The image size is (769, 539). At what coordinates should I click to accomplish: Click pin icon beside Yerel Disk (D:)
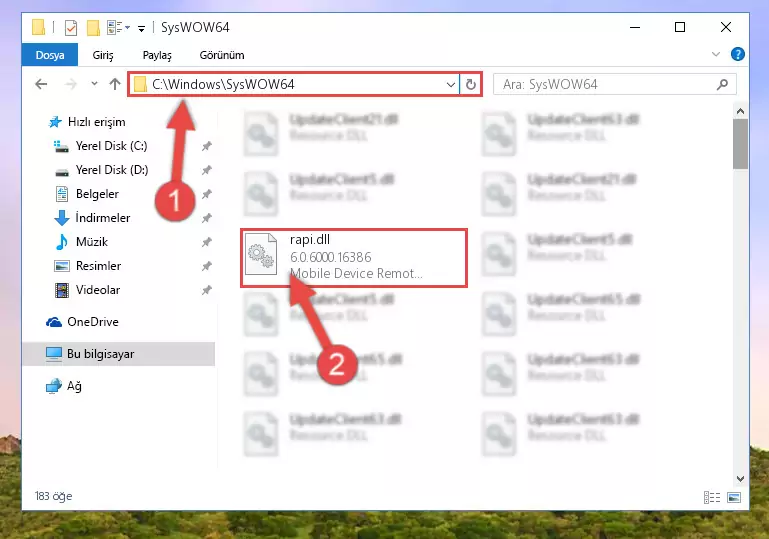click(206, 170)
